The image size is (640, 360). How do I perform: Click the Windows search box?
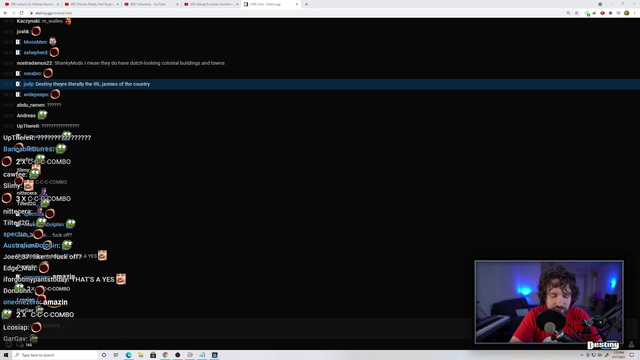[x=55, y=355]
